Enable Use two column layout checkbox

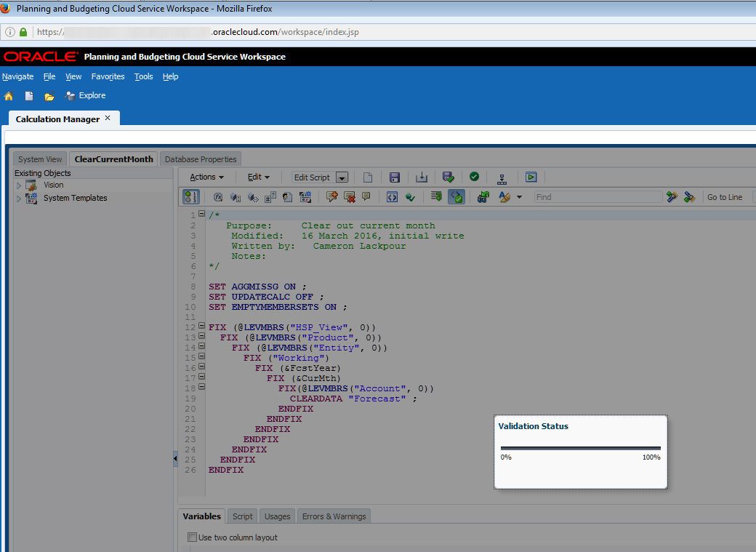point(192,537)
